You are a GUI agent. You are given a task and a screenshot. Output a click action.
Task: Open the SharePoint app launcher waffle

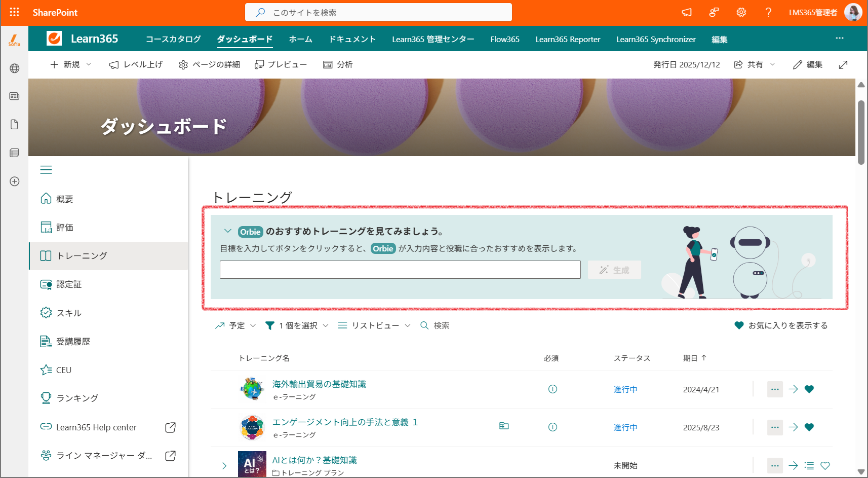tap(14, 12)
